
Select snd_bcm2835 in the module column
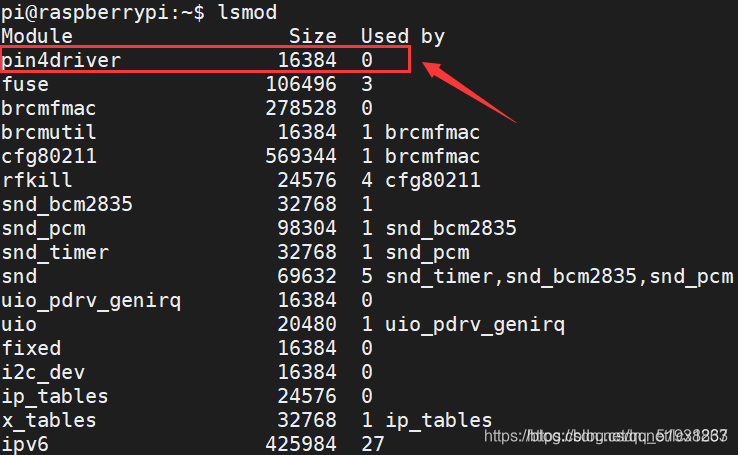(x=67, y=204)
